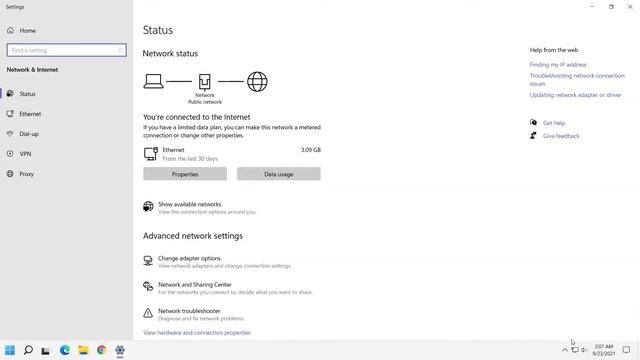Open Updating network adapter or driver link

point(576,95)
